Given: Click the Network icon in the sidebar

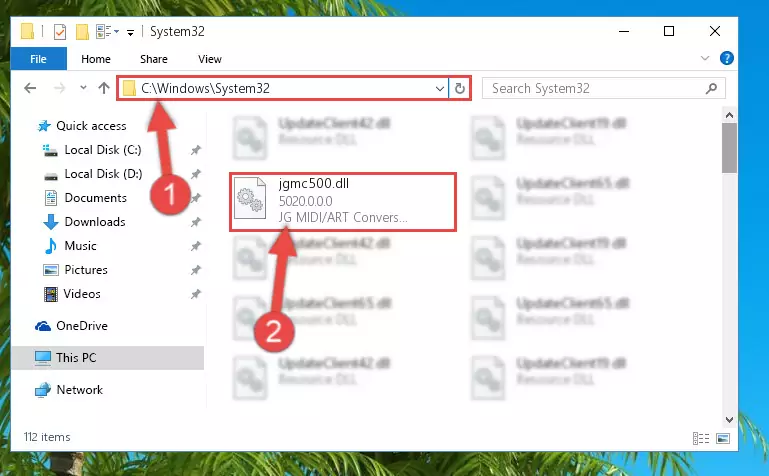Looking at the screenshot, I should coord(43,390).
